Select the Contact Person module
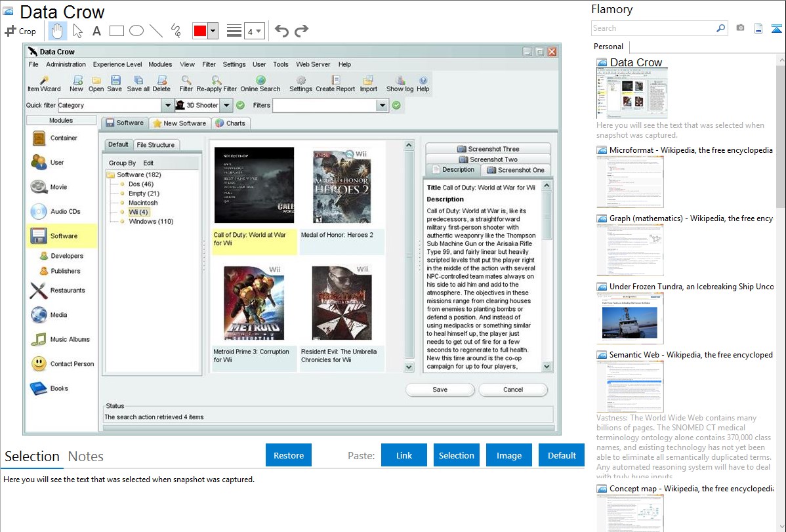Viewport: 786px width, 532px height. [x=62, y=364]
